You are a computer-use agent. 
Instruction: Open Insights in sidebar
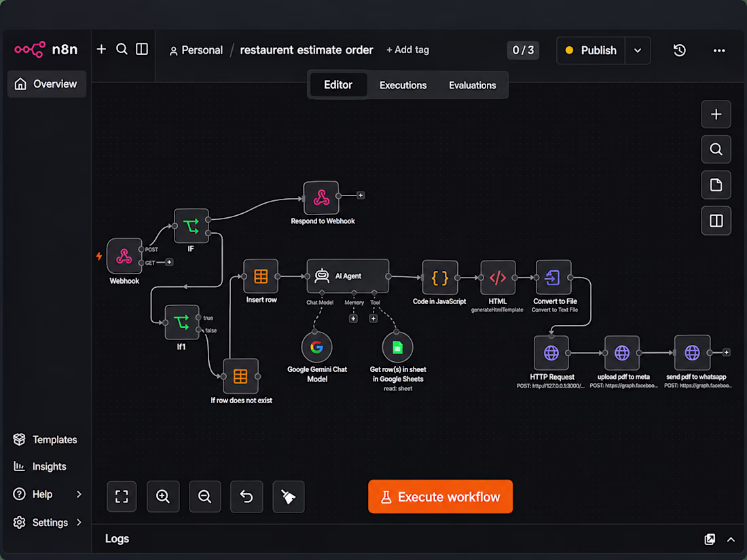(41, 467)
